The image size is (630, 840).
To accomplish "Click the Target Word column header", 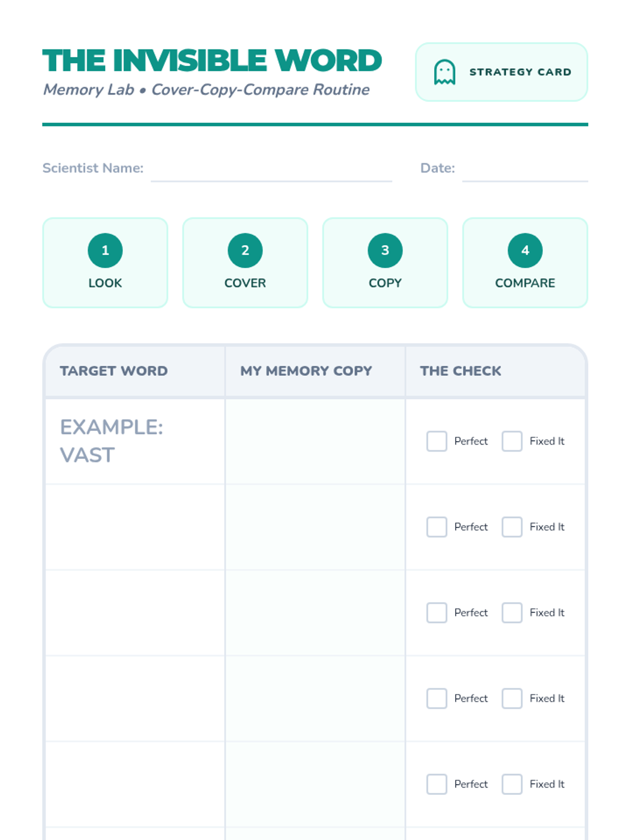I will pos(114,371).
